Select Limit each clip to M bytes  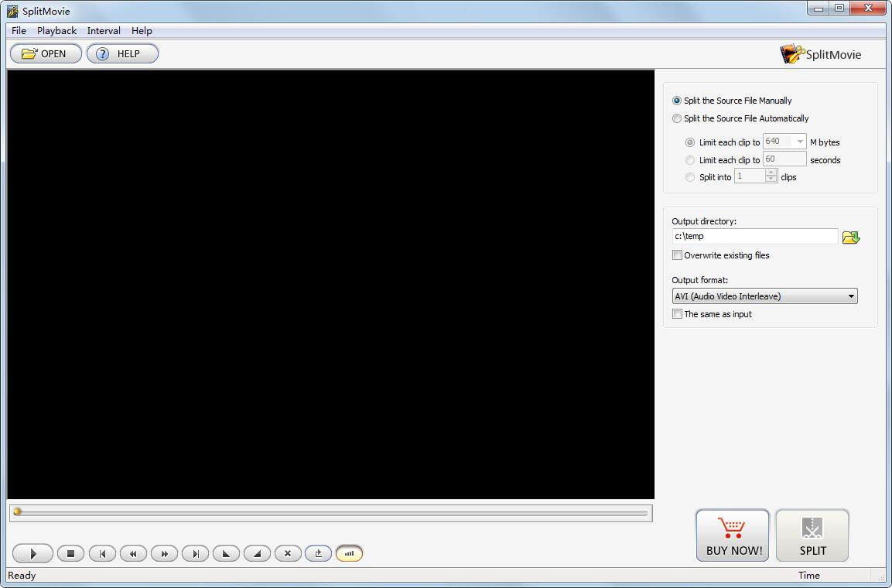point(690,142)
